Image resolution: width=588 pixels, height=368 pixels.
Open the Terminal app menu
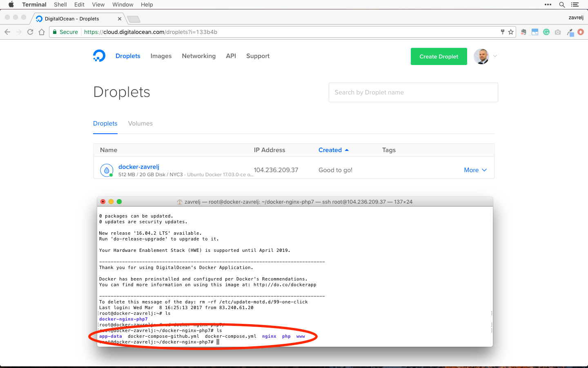(34, 4)
